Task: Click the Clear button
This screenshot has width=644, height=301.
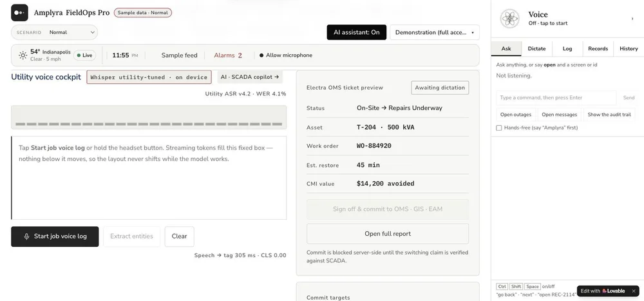Action: coord(179,237)
